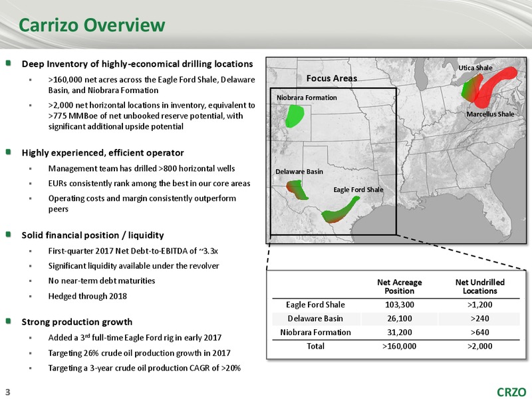The image size is (532, 399).
Task: Click the slide page number '3'
Action: tap(8, 392)
